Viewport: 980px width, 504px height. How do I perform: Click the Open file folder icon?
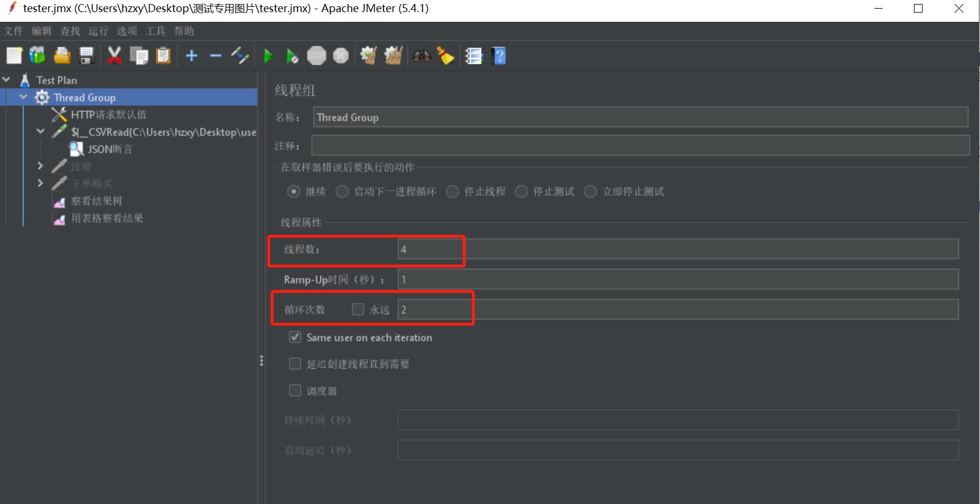[62, 56]
